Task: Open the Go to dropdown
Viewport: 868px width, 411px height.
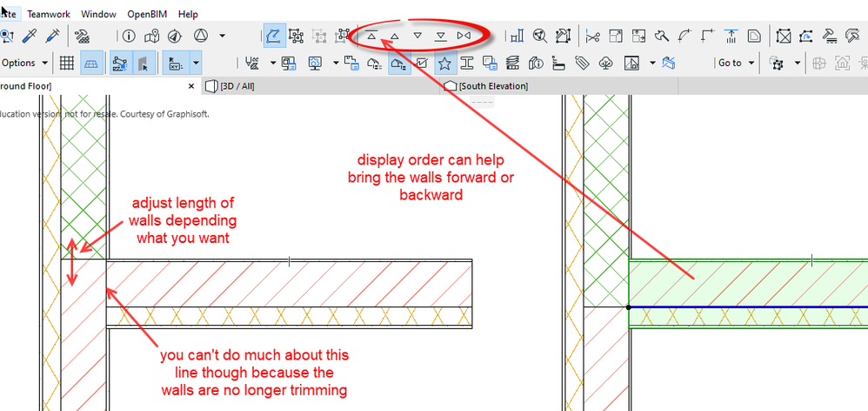Action: [736, 64]
